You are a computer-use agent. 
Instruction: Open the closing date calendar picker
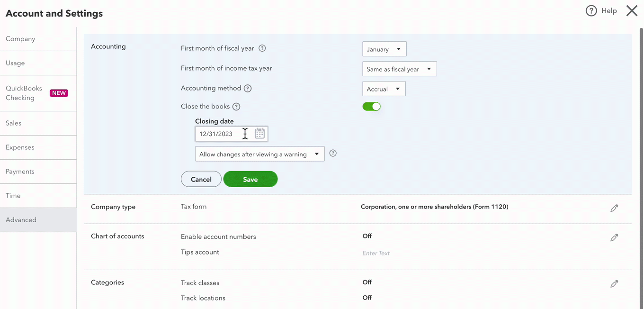259,134
